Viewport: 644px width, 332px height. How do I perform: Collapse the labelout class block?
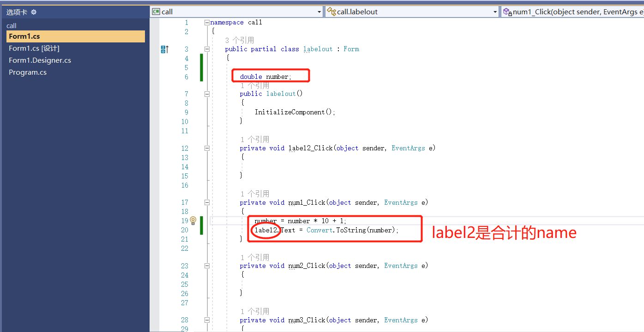pos(207,49)
